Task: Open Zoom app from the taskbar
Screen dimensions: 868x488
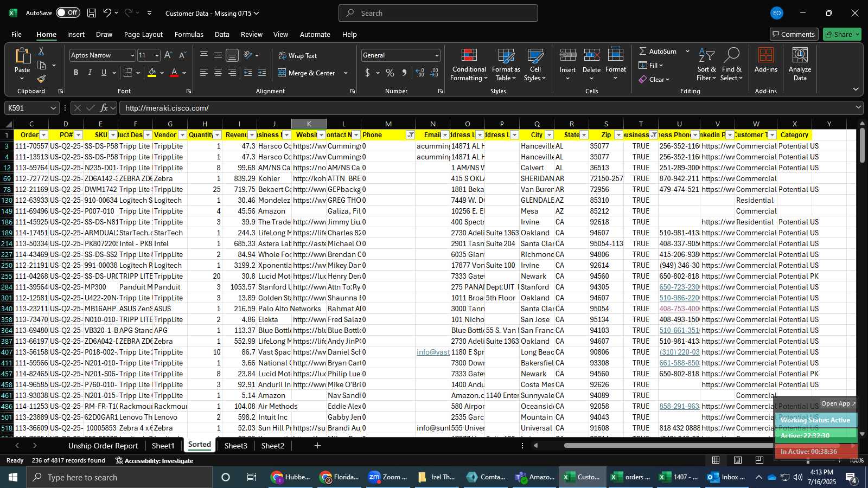Action: pos(387,477)
